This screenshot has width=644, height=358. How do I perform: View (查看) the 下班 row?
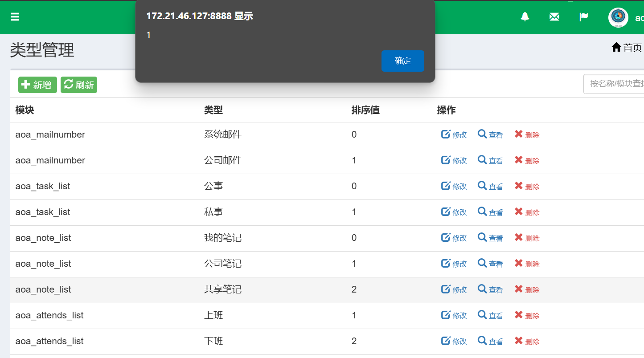tap(491, 341)
